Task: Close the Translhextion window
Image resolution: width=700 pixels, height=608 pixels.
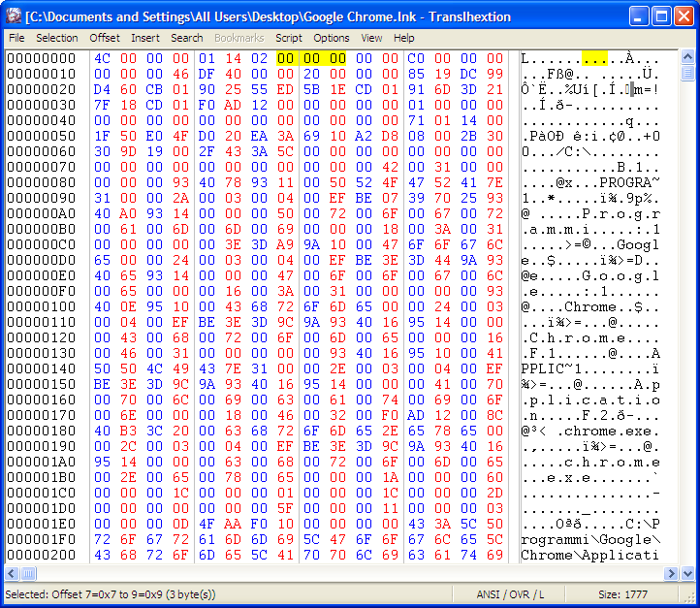Action: 684,16
